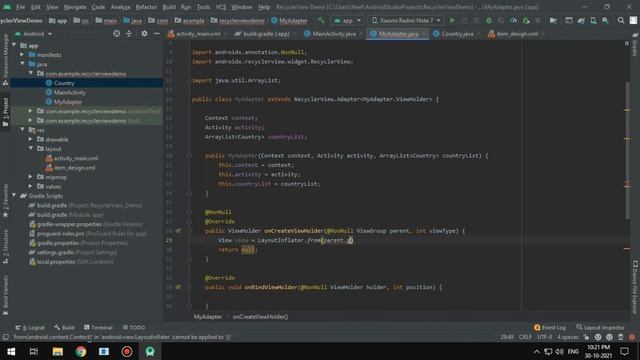Open the Layout Inspector button
Screen dimensions: 640x360
[x=600, y=327]
